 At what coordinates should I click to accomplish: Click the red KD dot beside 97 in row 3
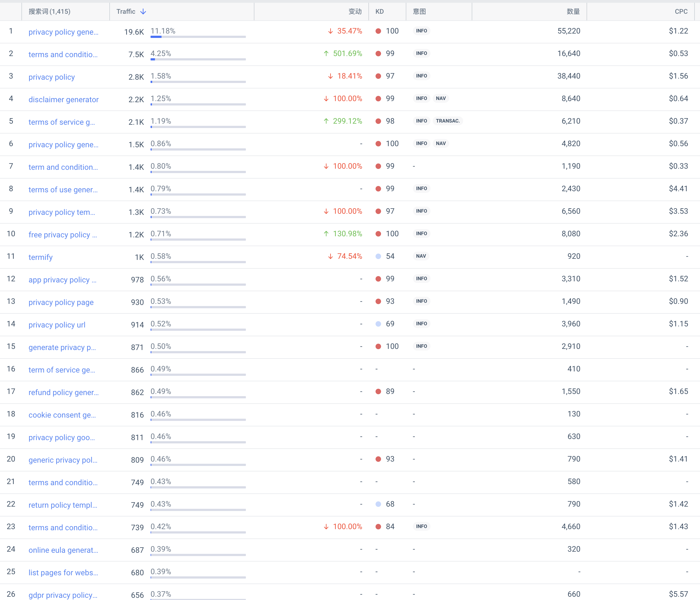(x=378, y=76)
